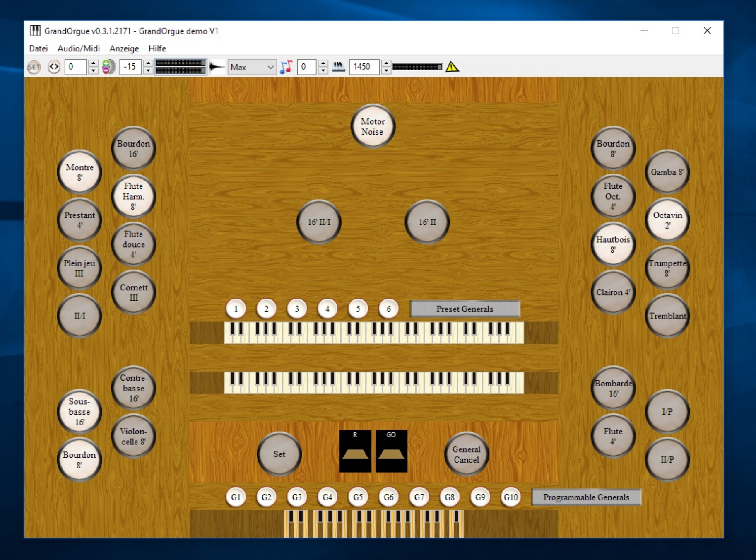
Task: Click the R expression pedal
Action: tap(355, 451)
